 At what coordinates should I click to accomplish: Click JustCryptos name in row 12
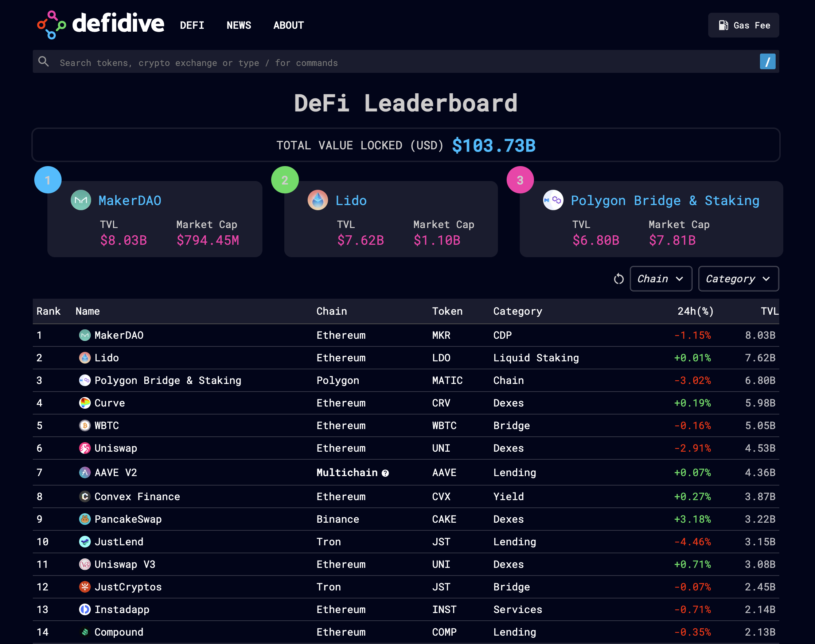coord(128,588)
